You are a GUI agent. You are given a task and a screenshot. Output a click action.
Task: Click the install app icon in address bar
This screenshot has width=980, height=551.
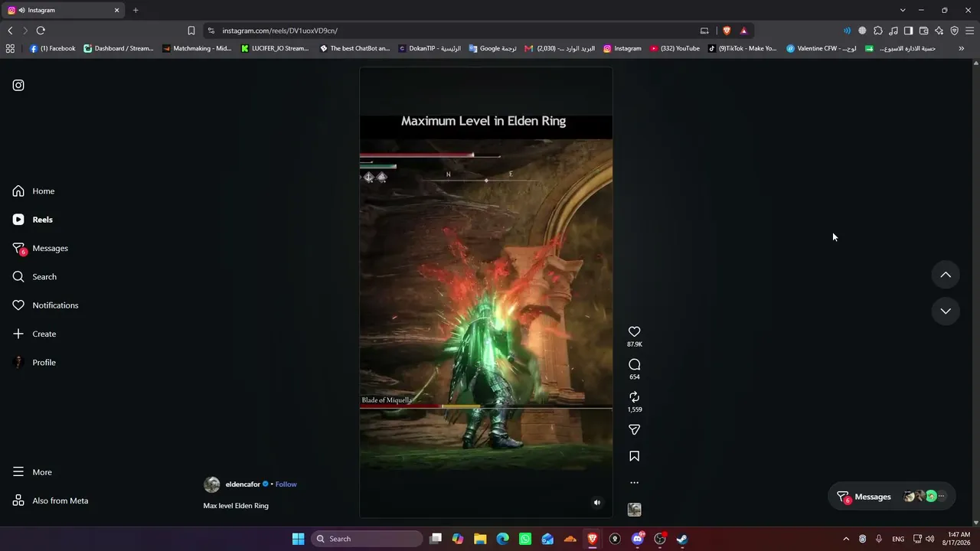point(704,31)
